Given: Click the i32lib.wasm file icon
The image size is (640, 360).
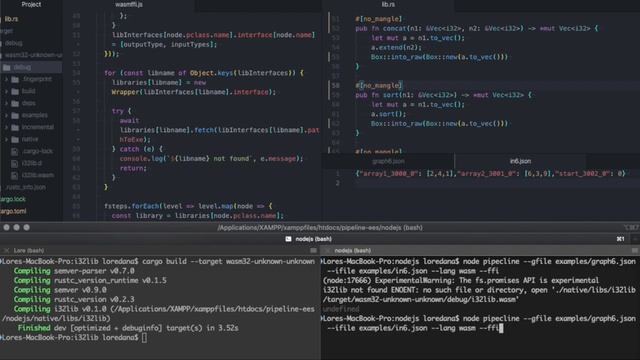Looking at the screenshot, I should click(x=15, y=176).
